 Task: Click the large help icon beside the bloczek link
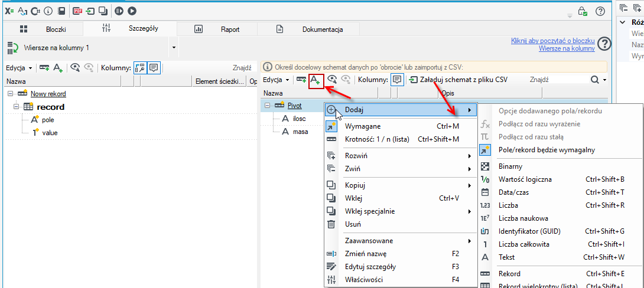click(604, 44)
